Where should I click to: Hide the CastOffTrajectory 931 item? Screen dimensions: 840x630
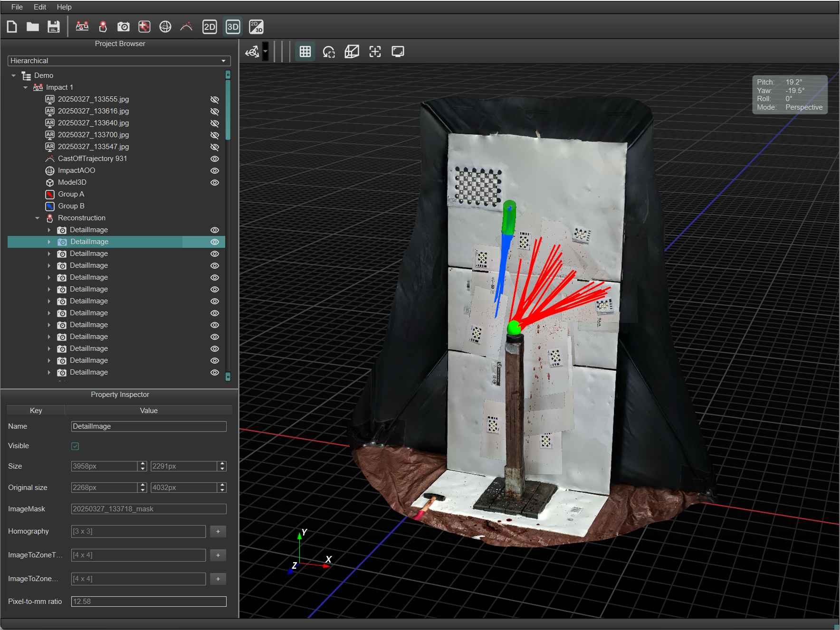tap(215, 159)
